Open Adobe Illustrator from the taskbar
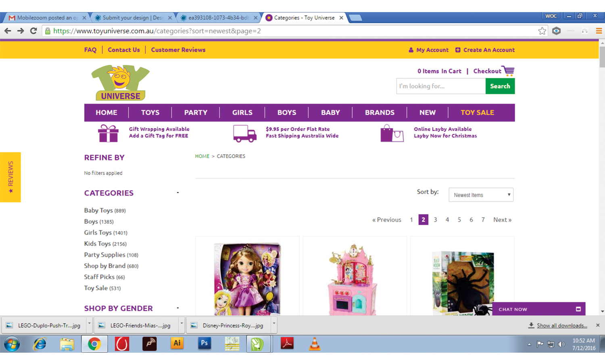605x364 pixels. click(x=177, y=344)
